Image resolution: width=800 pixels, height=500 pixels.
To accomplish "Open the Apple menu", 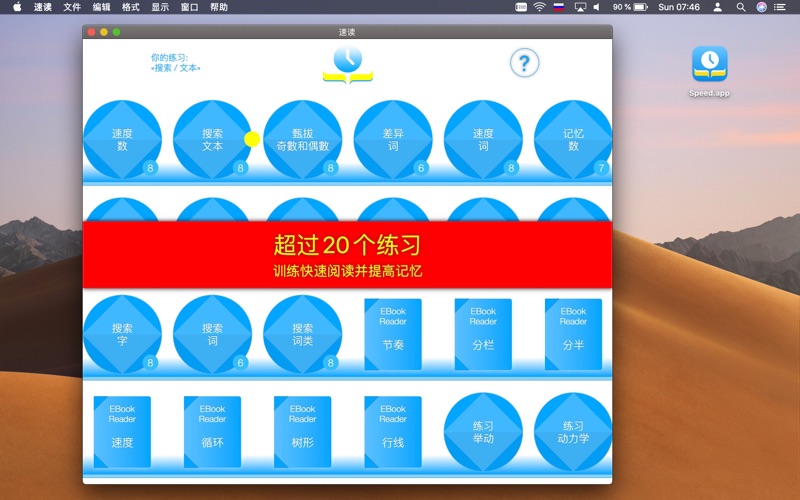I will (x=17, y=7).
